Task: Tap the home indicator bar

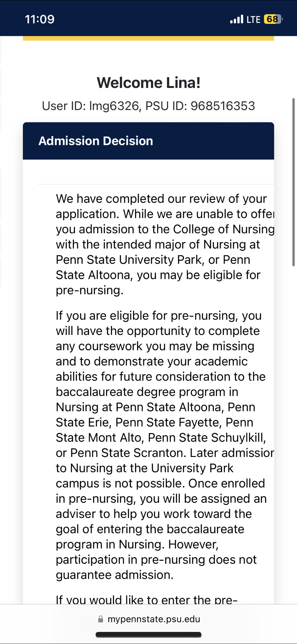Action: [148, 635]
